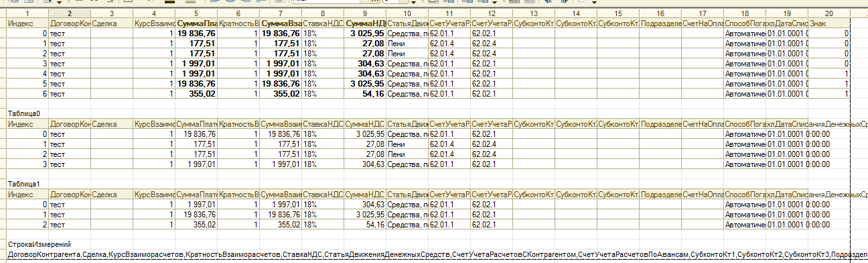Screen dimensions: 868x263
Task: Click the Таблица1 label cell
Action: pyautogui.click(x=24, y=184)
